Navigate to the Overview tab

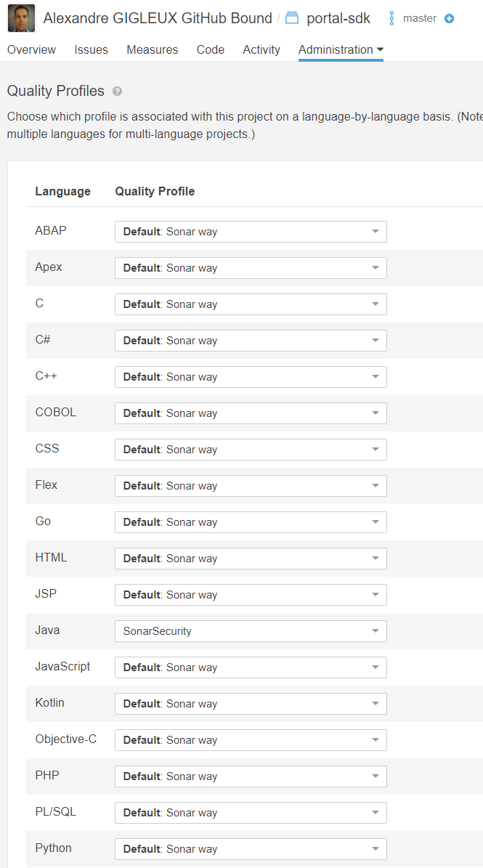(x=31, y=49)
